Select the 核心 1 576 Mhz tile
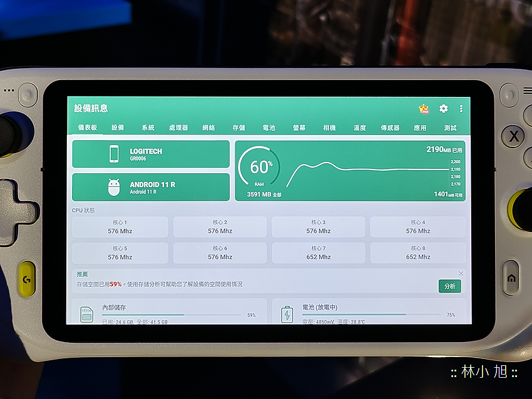 coord(120,227)
